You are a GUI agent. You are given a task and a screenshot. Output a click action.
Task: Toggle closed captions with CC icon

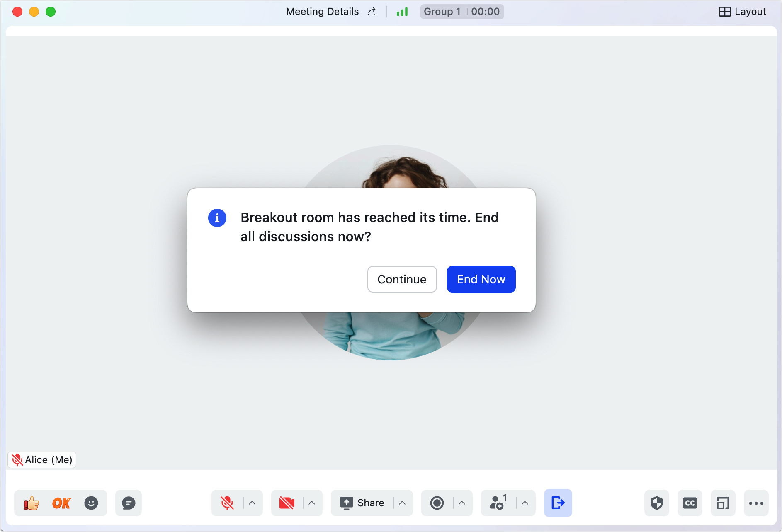click(690, 503)
